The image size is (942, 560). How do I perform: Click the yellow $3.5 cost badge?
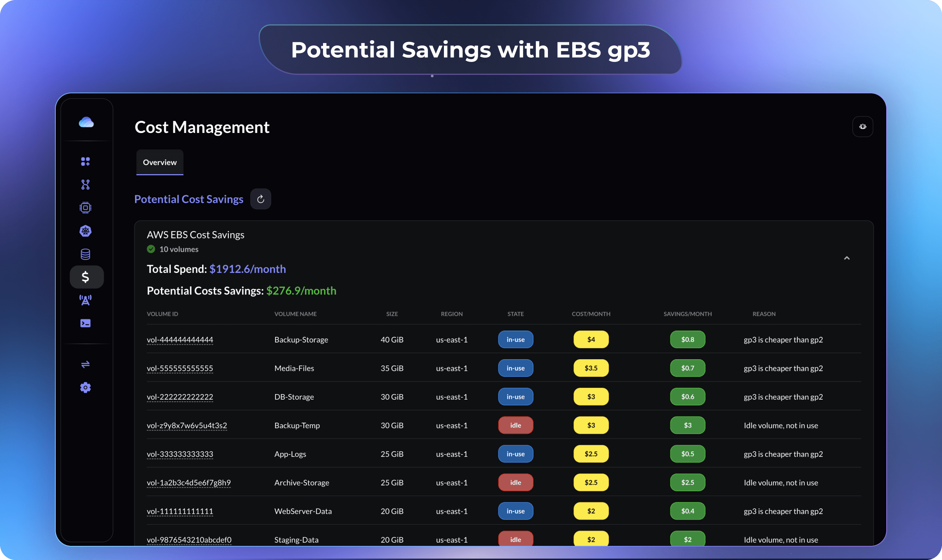click(x=591, y=368)
